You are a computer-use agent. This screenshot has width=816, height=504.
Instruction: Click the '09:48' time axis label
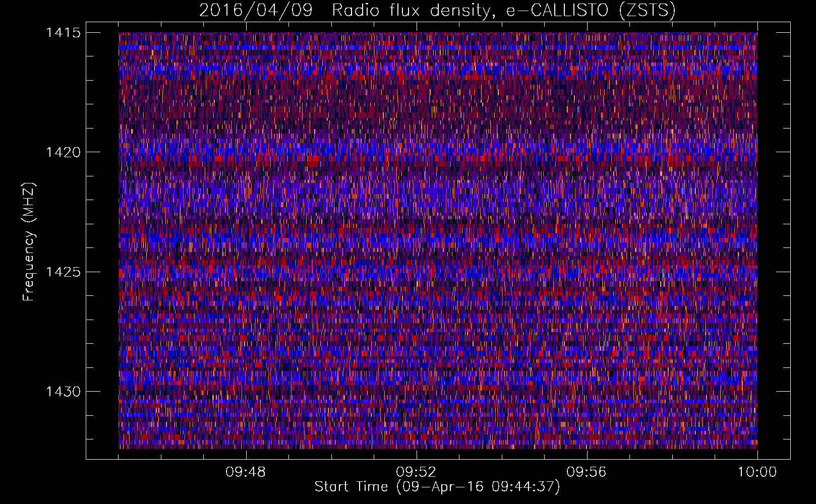pyautogui.click(x=246, y=472)
